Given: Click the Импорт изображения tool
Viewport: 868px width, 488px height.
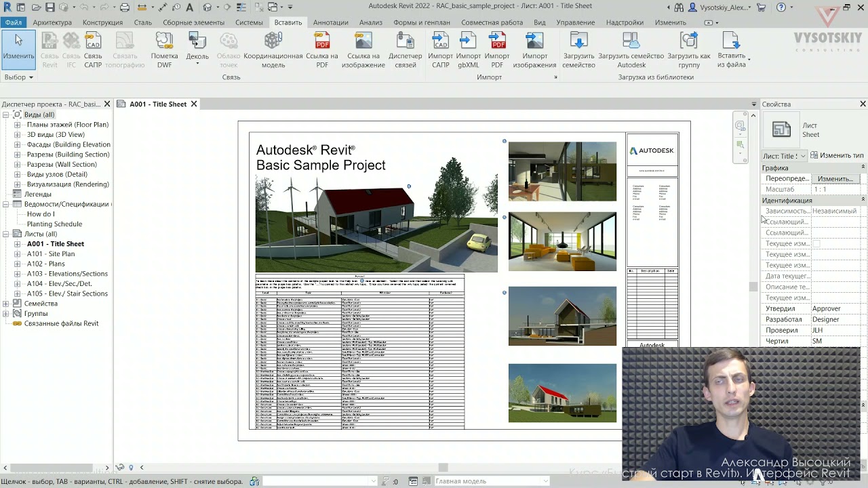Looking at the screenshot, I should click(x=534, y=50).
